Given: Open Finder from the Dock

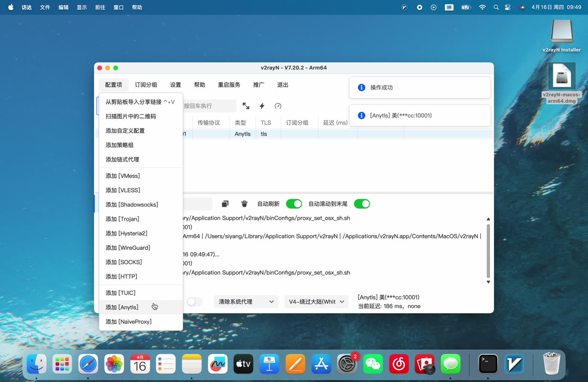Looking at the screenshot, I should tap(37, 364).
